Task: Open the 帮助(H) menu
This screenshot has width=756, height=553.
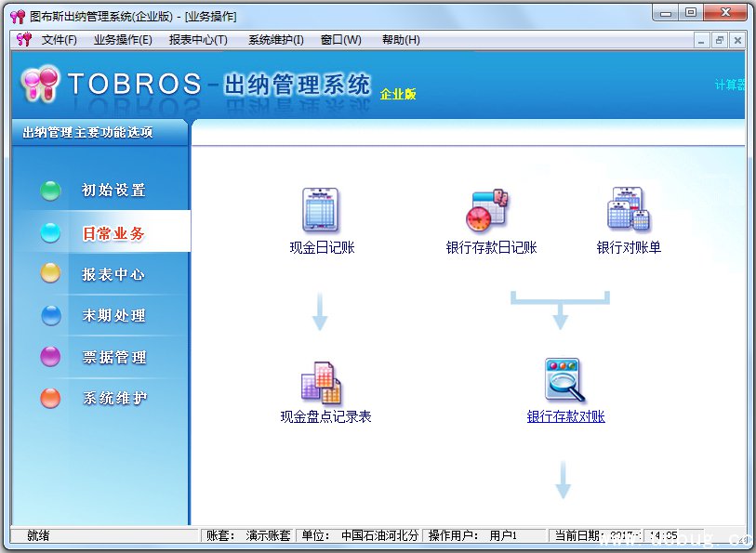Action: 401,40
